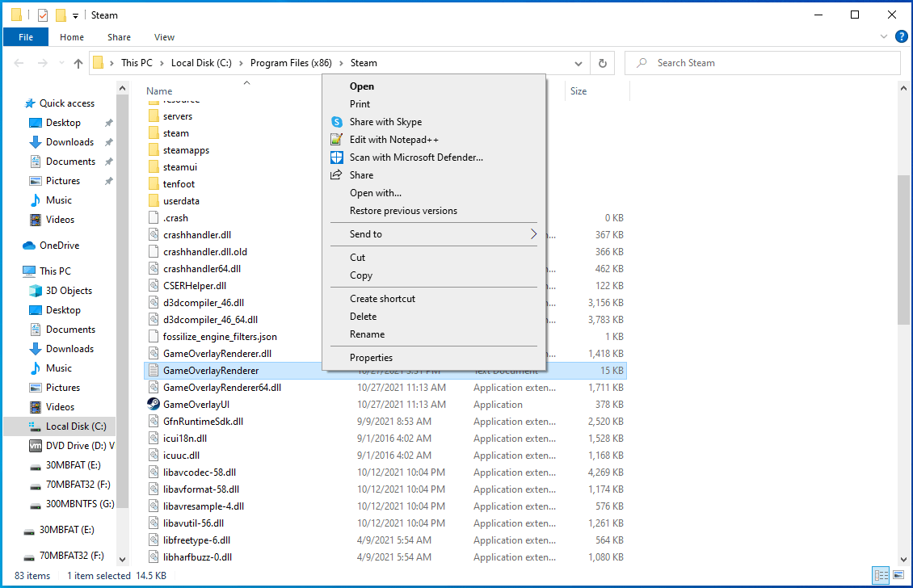Select Properties from the context menu

coord(371,358)
